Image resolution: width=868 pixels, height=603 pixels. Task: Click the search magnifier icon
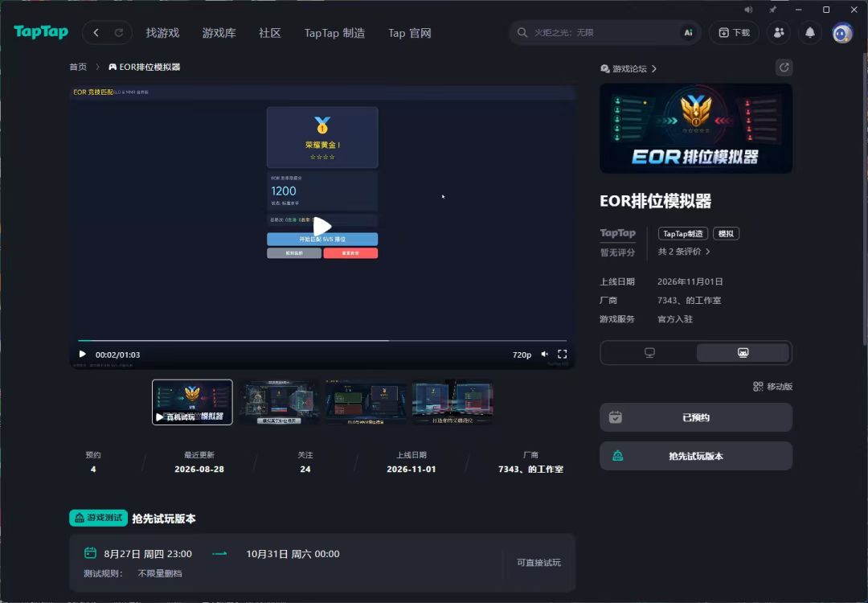[522, 33]
